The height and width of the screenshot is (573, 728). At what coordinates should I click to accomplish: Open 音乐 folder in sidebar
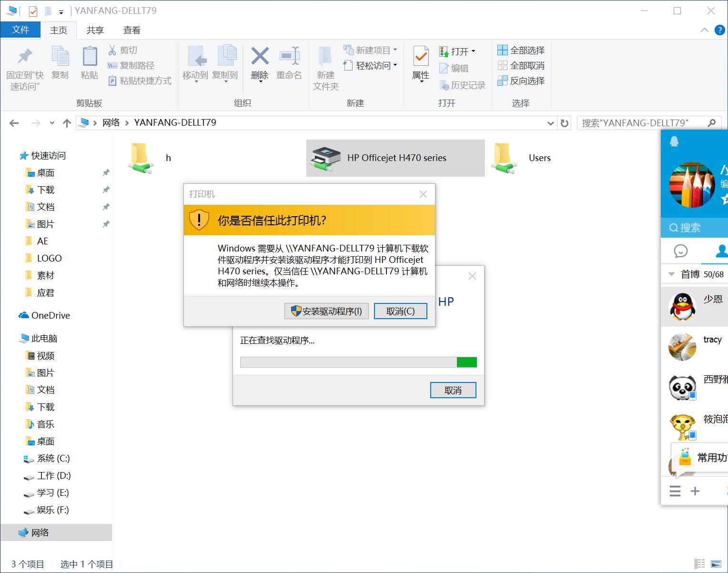[46, 424]
